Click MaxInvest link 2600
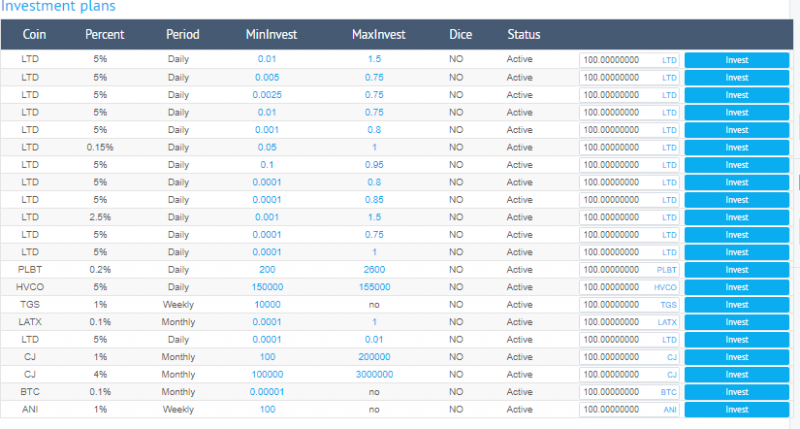The image size is (800, 429). [374, 270]
